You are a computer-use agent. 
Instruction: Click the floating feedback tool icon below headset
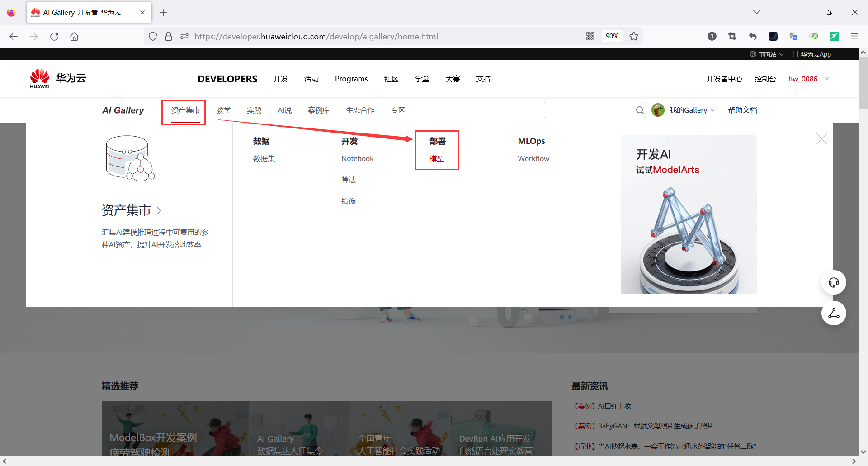tap(834, 313)
